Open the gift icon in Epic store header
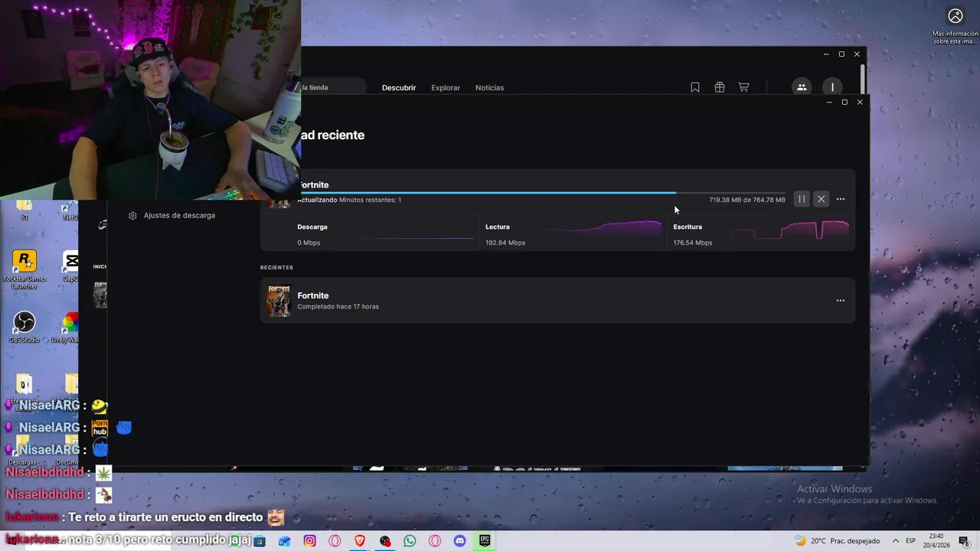This screenshot has height=551, width=980. point(720,87)
